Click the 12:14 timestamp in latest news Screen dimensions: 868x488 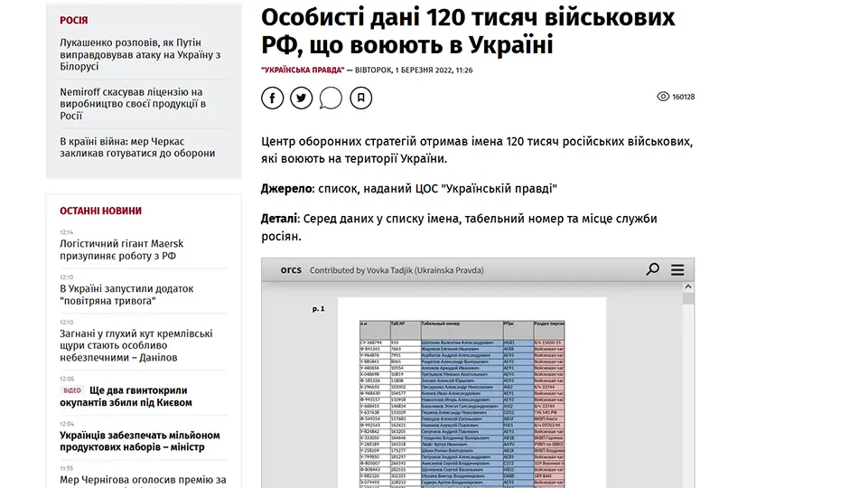click(x=67, y=232)
